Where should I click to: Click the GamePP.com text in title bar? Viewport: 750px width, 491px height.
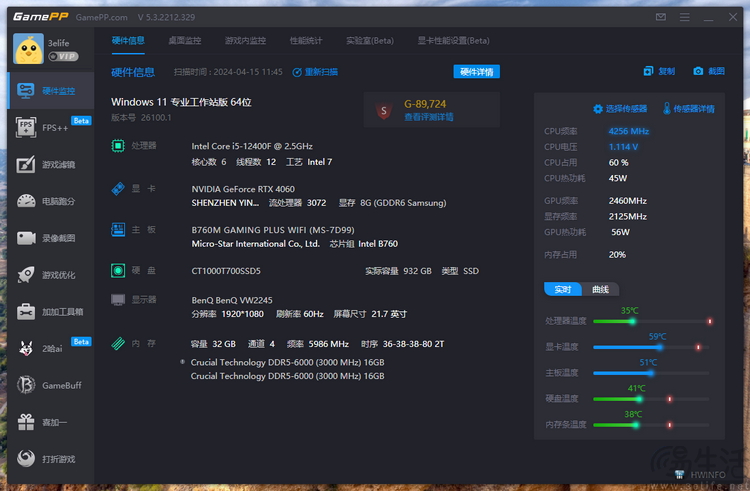(101, 17)
